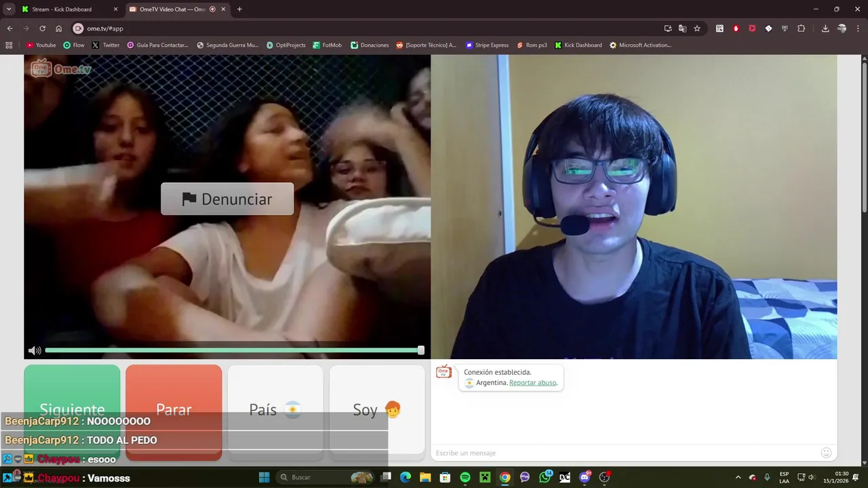Close the Kick Dashboard tab
Image resolution: width=868 pixels, height=488 pixels.
(115, 9)
